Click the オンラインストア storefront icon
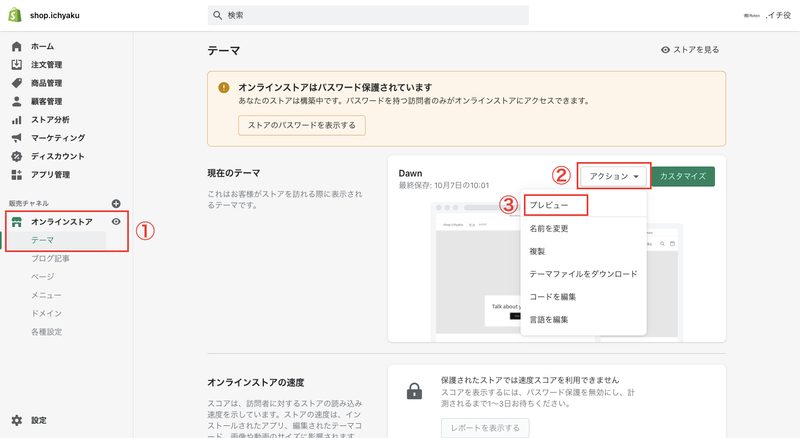The width and height of the screenshot is (800, 438). [17, 222]
